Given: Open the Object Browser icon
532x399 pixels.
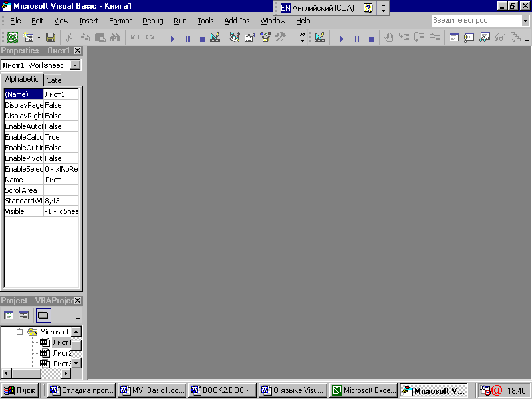Looking at the screenshot, I should [265, 37].
